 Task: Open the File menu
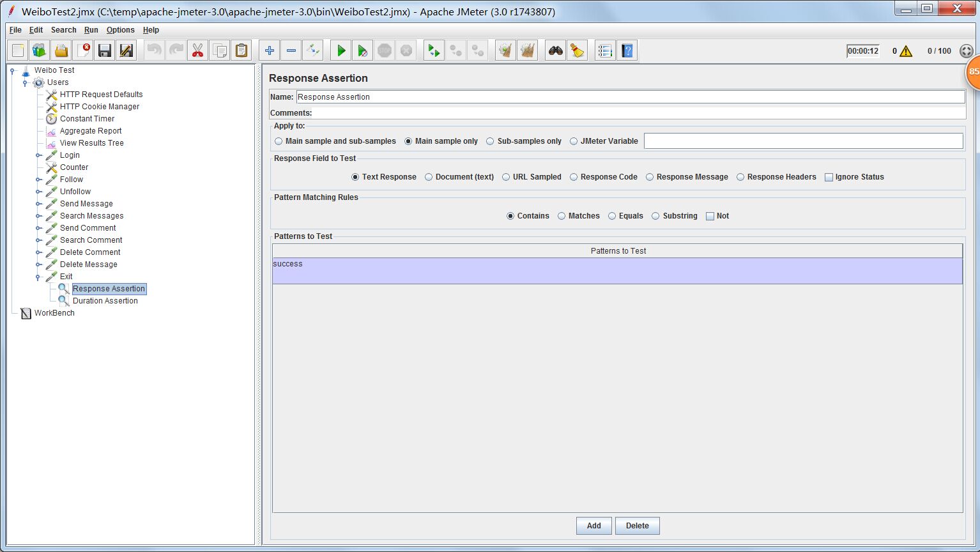coord(15,30)
